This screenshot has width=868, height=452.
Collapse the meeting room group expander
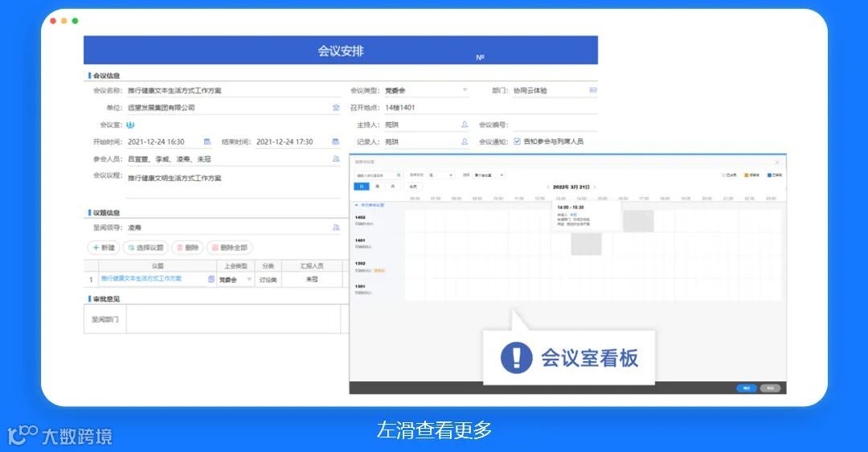coord(357,205)
